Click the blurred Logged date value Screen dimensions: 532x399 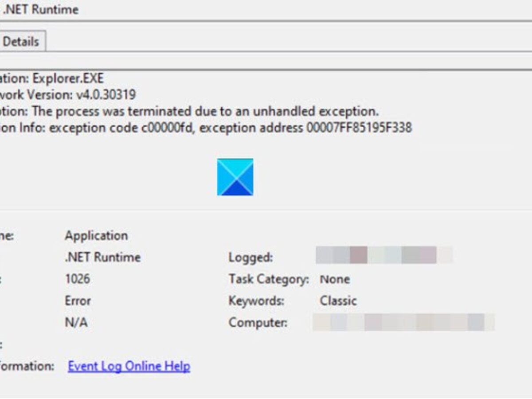[384, 255]
